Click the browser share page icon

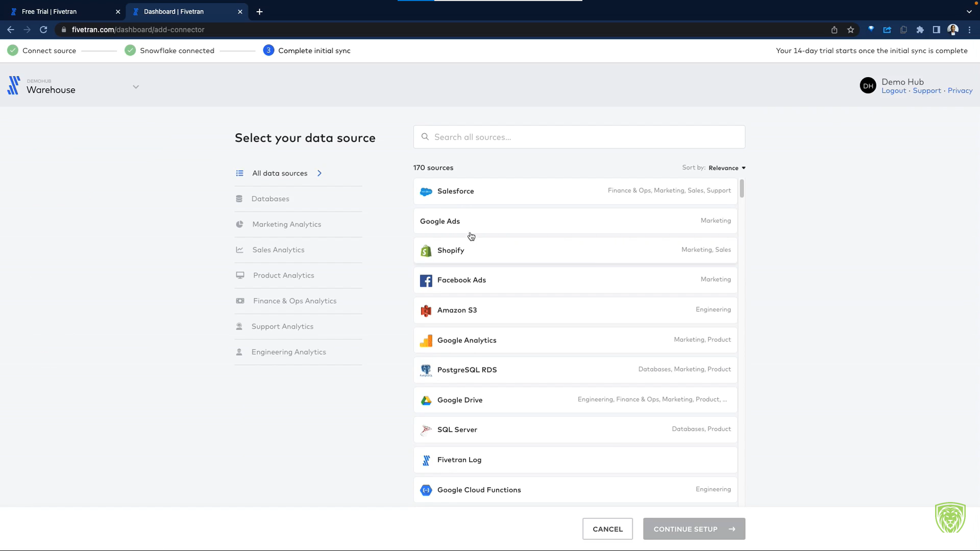(x=834, y=30)
